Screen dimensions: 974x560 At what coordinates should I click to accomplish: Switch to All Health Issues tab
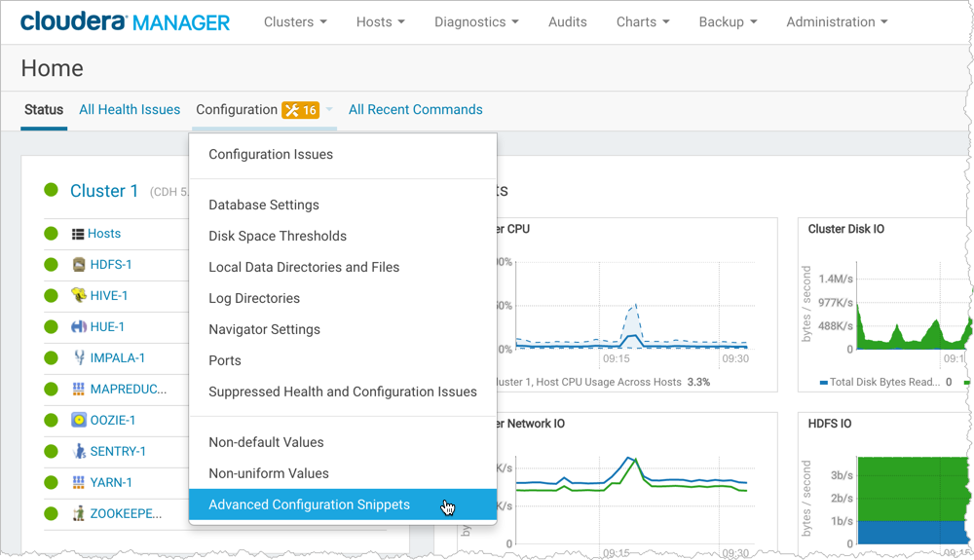pos(130,110)
